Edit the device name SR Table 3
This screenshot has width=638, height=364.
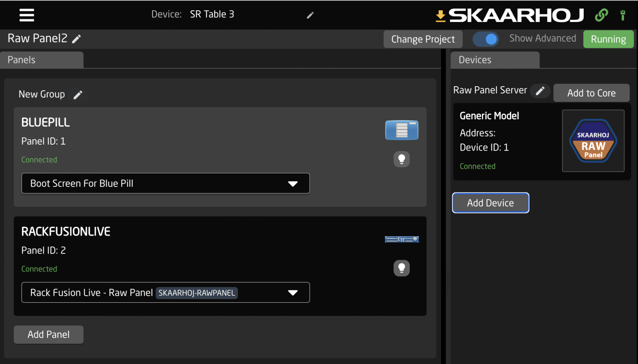pos(310,15)
